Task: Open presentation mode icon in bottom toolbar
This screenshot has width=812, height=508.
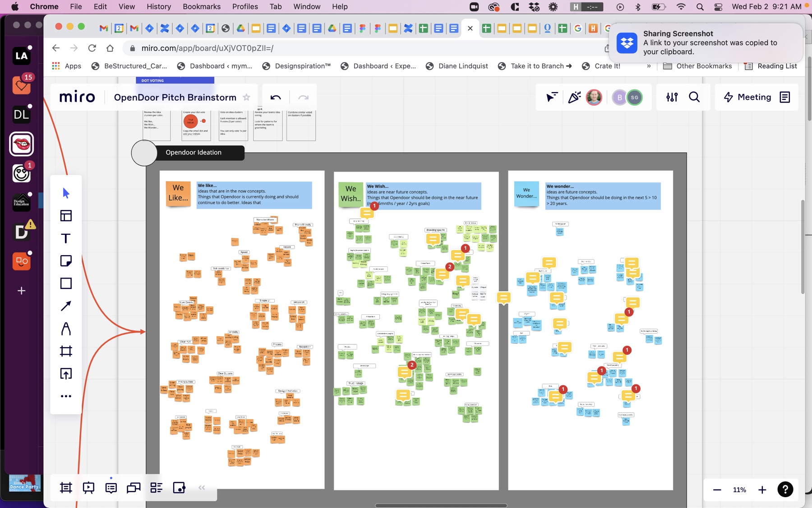Action: click(88, 488)
